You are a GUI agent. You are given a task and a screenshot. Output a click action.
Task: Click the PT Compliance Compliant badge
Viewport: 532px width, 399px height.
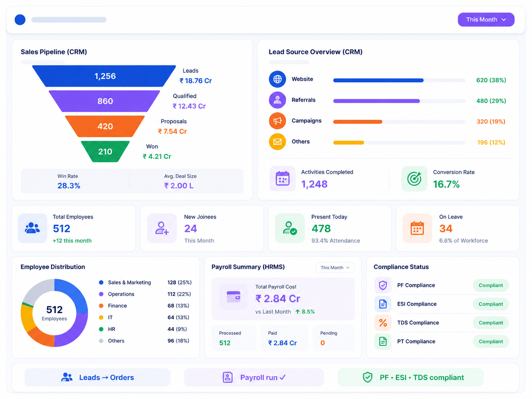click(x=491, y=341)
